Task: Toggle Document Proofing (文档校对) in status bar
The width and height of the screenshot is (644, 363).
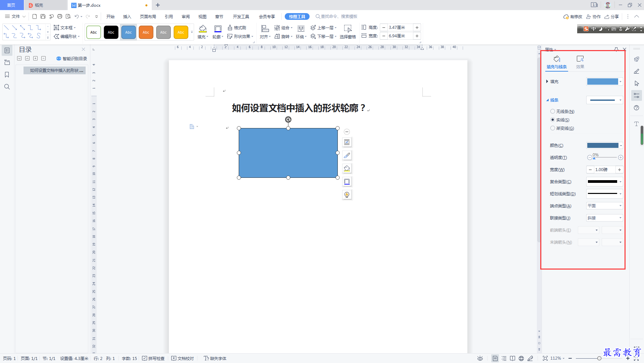Action: [182, 358]
